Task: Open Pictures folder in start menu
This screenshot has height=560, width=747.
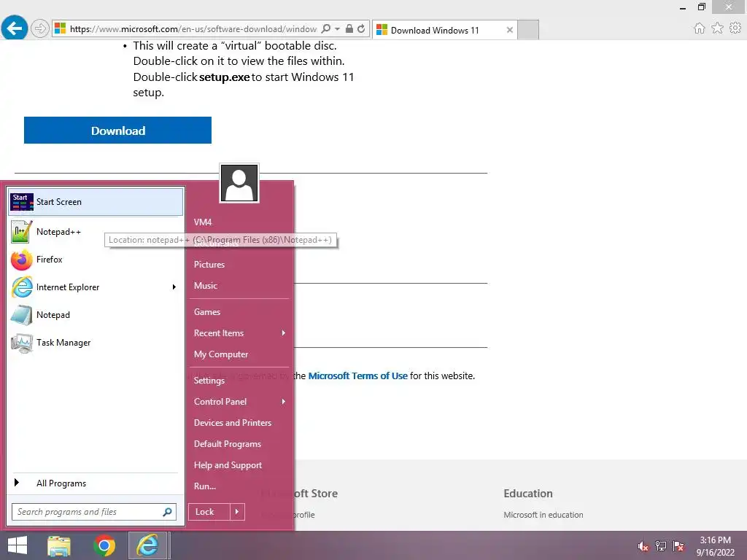Action: coord(209,265)
